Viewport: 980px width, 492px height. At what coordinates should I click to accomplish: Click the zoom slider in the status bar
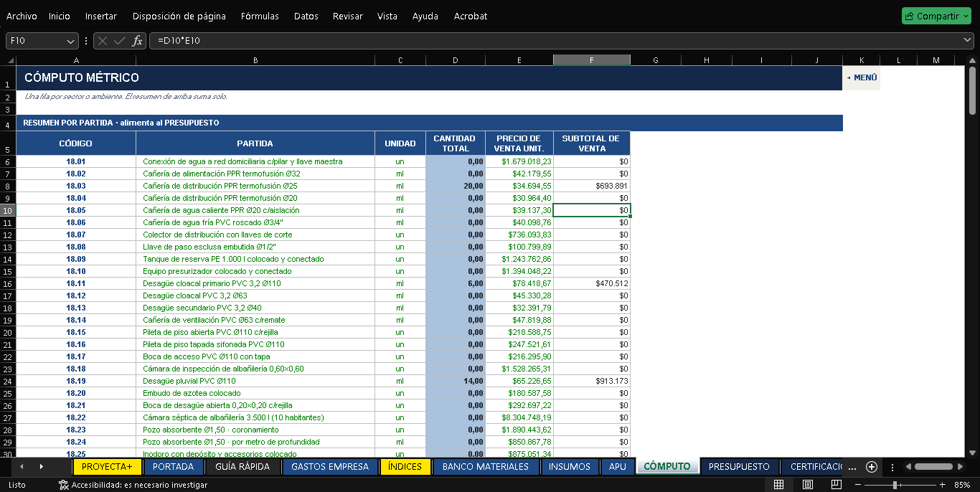pos(899,485)
